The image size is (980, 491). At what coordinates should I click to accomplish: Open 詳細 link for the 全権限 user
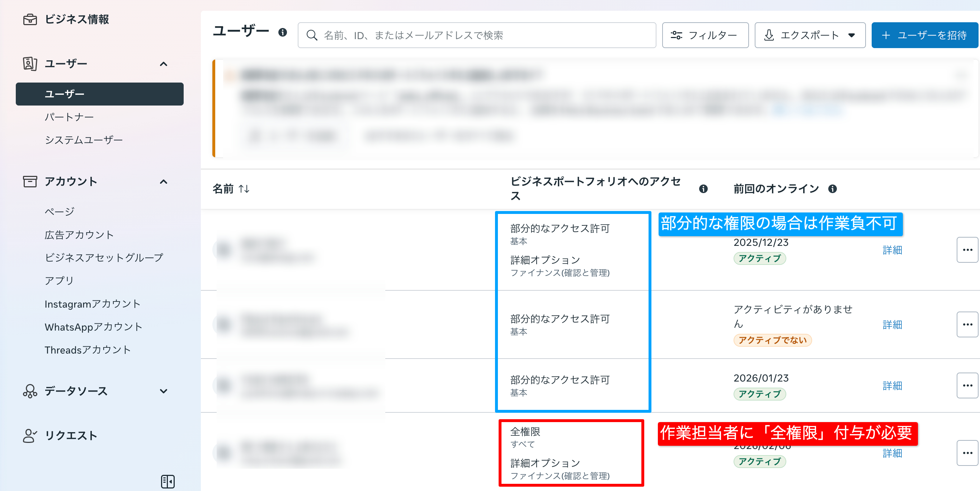point(892,453)
